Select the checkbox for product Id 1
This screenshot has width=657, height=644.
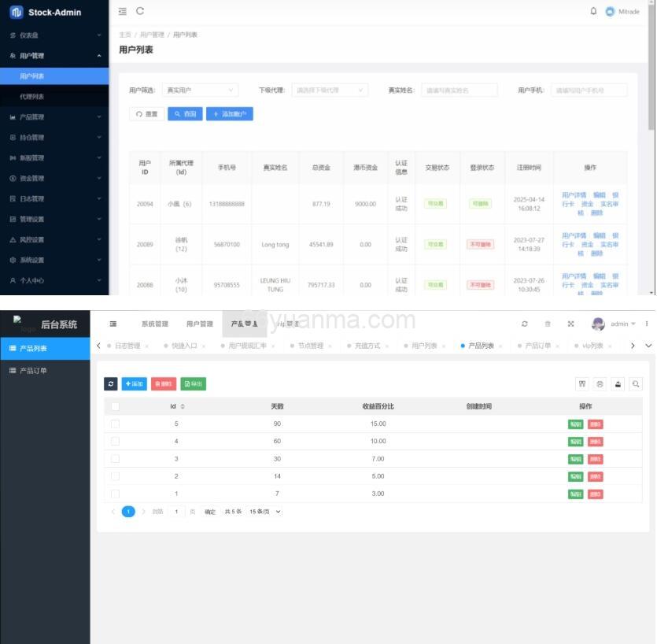coord(115,494)
